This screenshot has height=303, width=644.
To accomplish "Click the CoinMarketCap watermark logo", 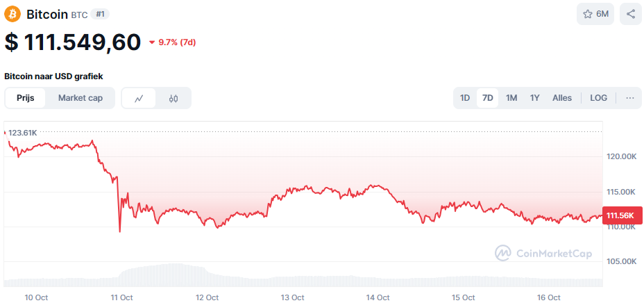I will pyautogui.click(x=543, y=254).
